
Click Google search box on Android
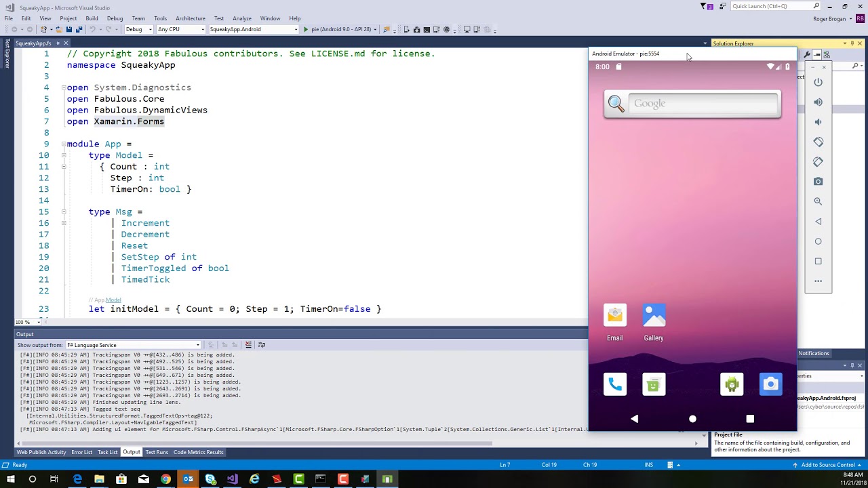coord(692,104)
